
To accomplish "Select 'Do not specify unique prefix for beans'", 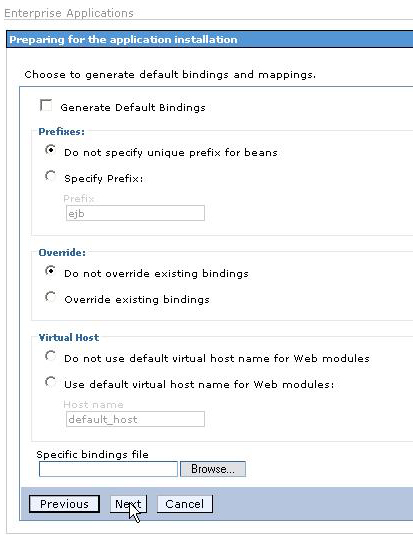I will point(50,150).
